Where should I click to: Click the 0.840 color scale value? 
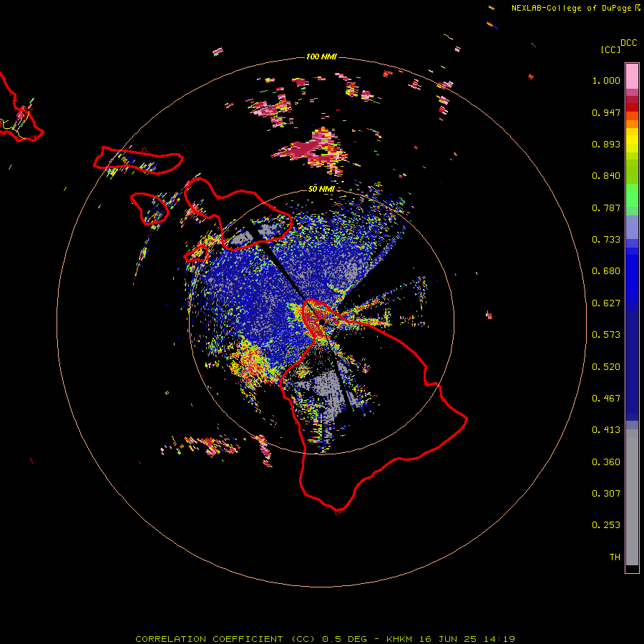pos(606,176)
